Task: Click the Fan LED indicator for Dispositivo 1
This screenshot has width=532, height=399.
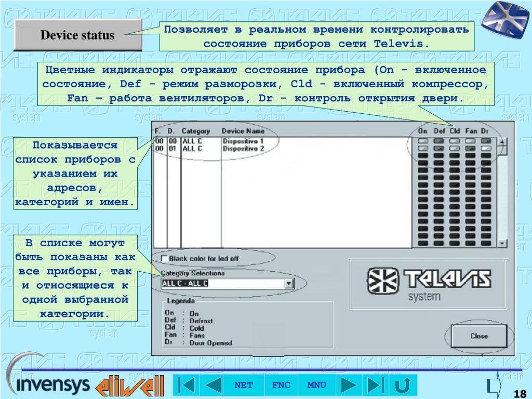Action: tap(470, 141)
